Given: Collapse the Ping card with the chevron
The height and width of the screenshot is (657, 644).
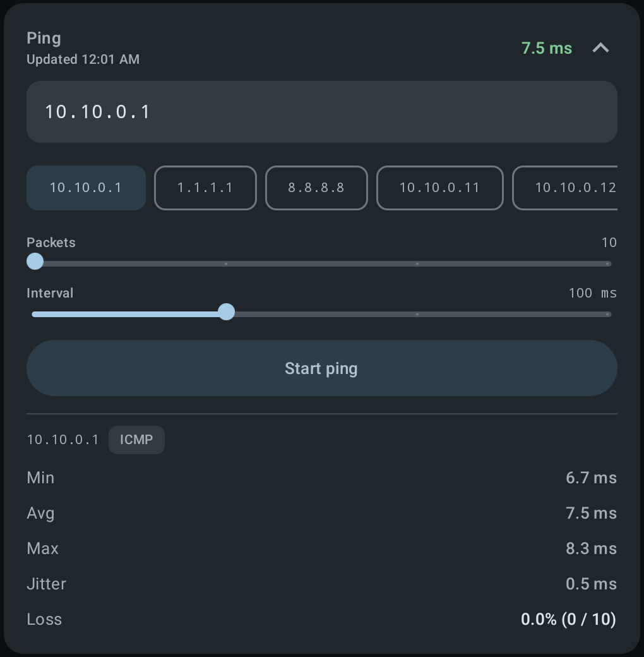Looking at the screenshot, I should coord(600,48).
